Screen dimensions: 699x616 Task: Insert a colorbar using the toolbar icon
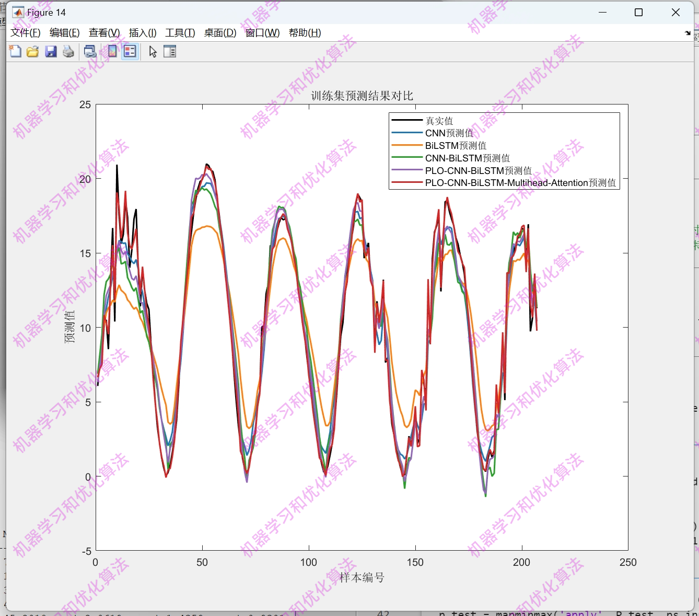point(112,51)
